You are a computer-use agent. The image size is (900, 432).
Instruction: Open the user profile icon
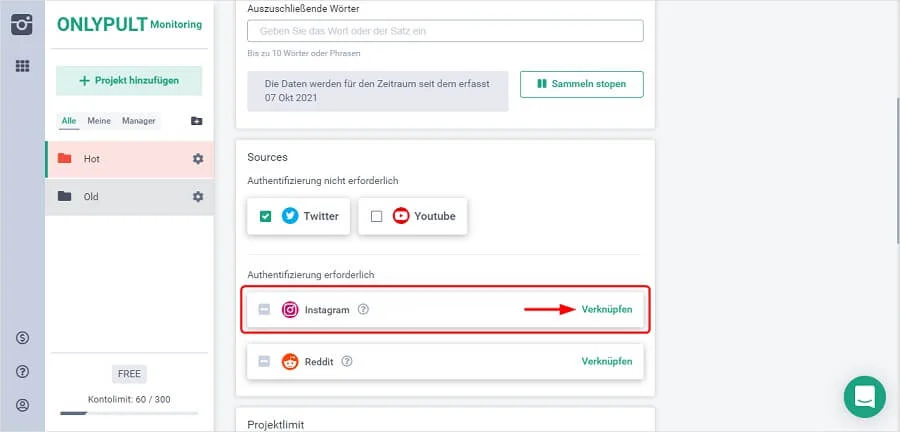tap(22, 406)
